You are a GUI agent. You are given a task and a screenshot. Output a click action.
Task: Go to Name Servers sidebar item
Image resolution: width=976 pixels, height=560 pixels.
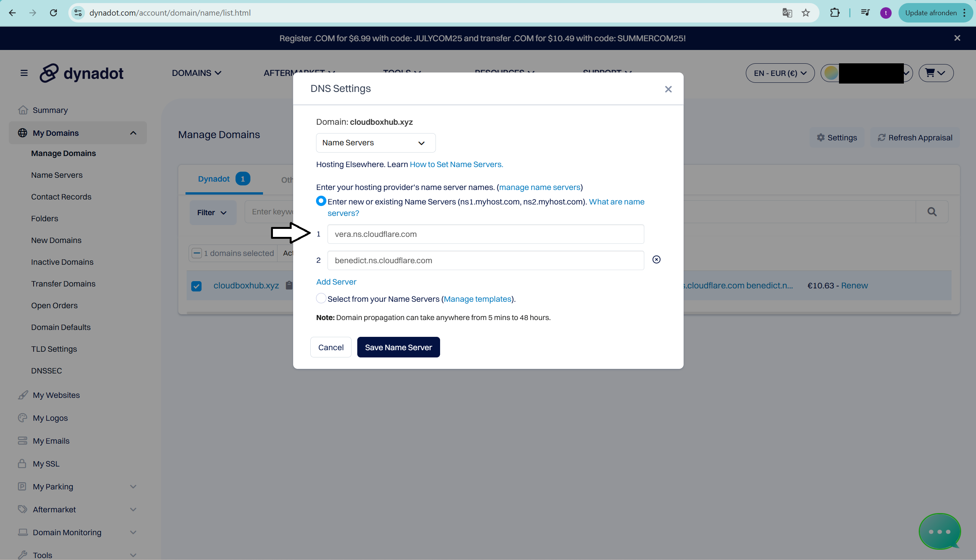pyautogui.click(x=57, y=175)
